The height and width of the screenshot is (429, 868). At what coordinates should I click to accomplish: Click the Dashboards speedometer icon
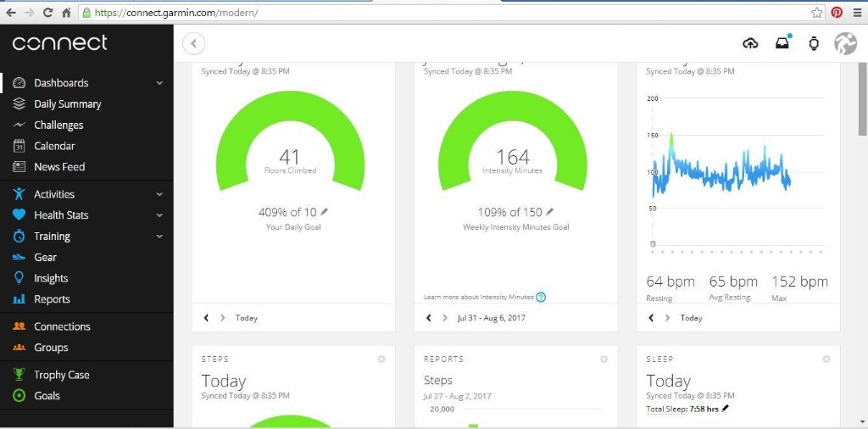(19, 83)
